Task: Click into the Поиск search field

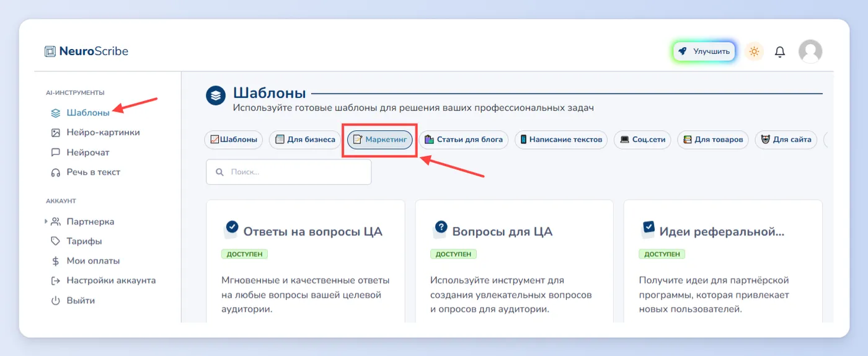Action: (x=289, y=172)
